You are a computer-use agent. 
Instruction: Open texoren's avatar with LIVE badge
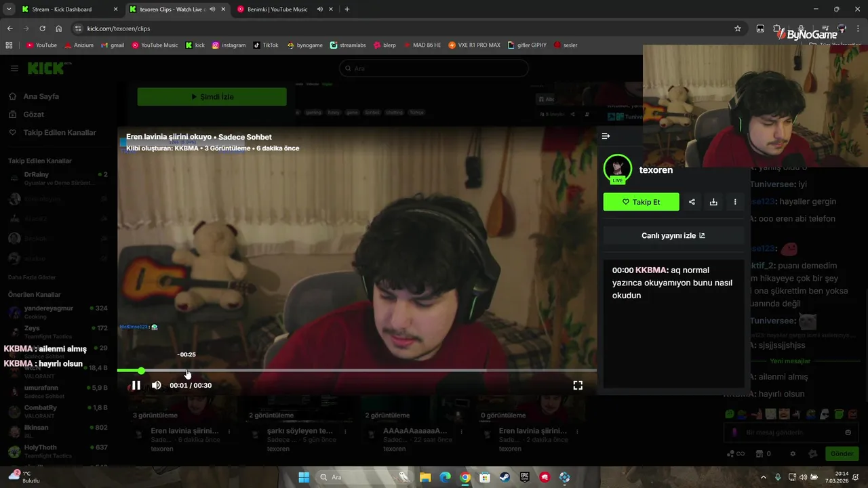pos(617,169)
